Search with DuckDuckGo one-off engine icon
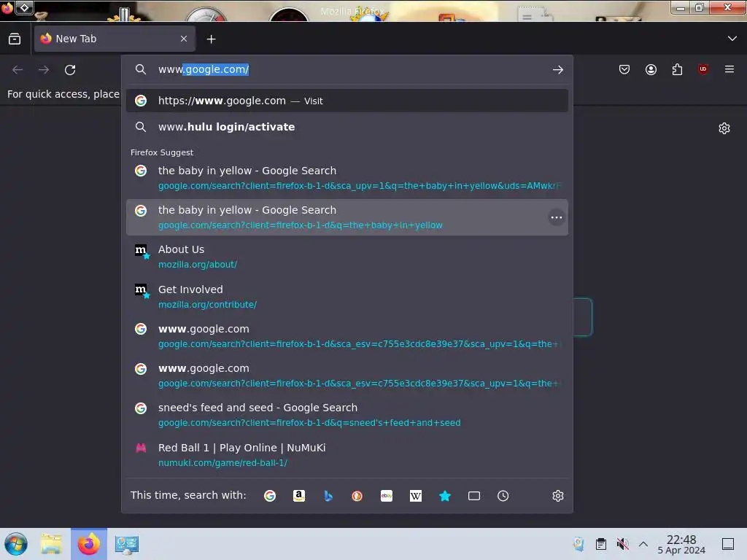 pos(357,496)
